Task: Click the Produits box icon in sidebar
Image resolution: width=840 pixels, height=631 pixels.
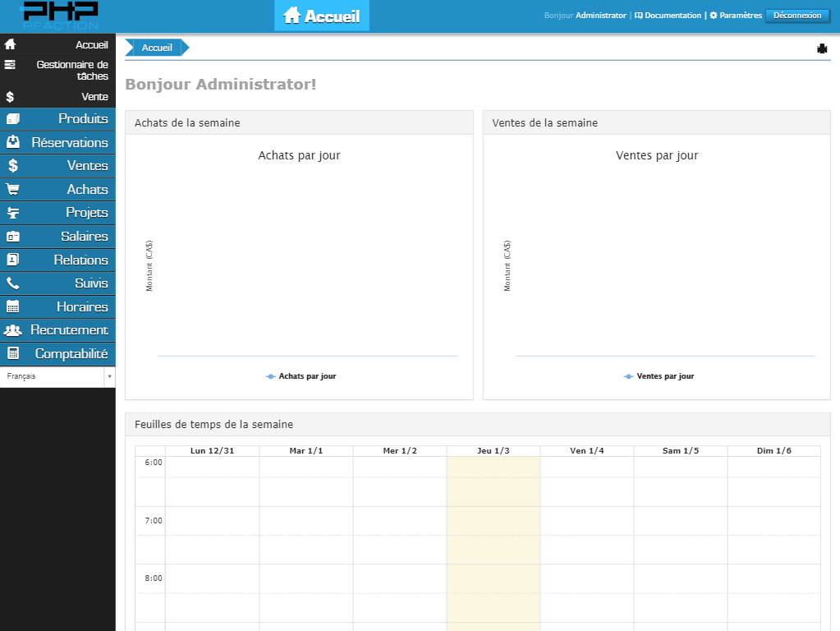Action: 12,119
